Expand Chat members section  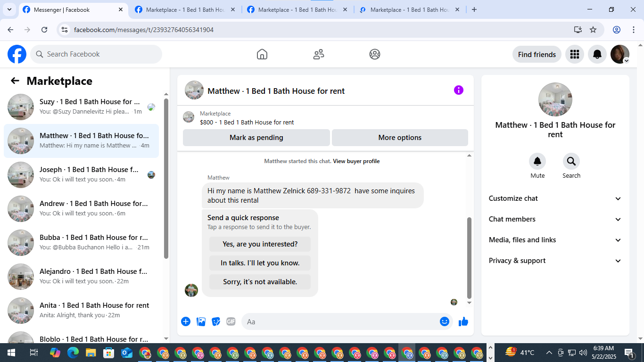pyautogui.click(x=555, y=219)
